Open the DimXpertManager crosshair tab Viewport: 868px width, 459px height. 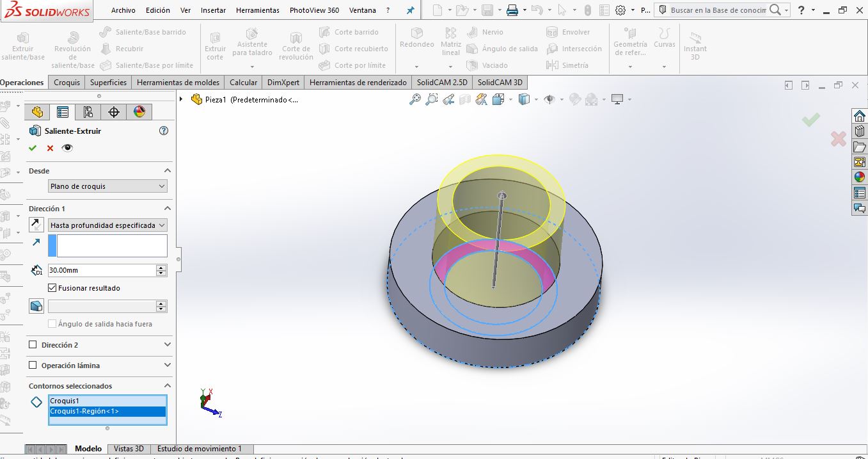[x=114, y=112]
